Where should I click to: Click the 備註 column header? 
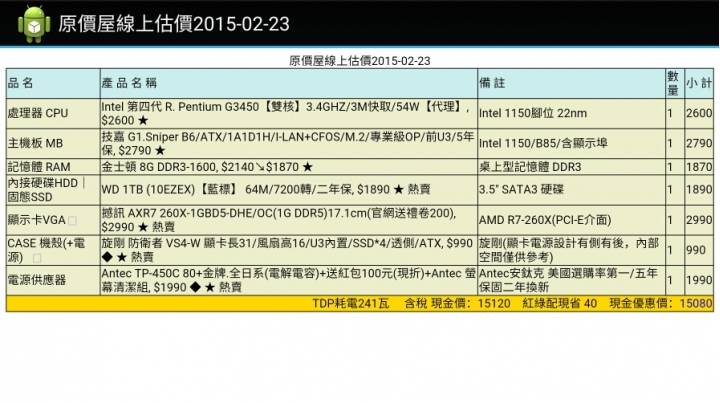coord(571,83)
